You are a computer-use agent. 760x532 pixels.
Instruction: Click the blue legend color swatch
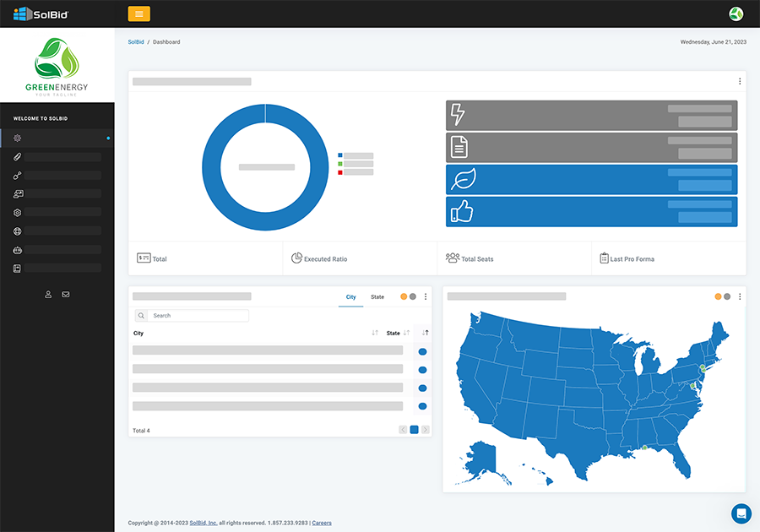[x=340, y=155]
